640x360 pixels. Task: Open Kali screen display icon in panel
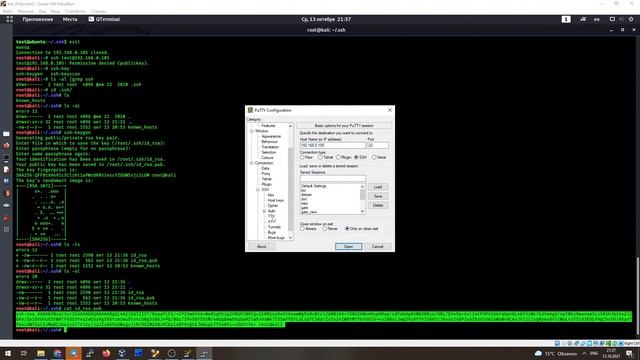tap(612, 19)
